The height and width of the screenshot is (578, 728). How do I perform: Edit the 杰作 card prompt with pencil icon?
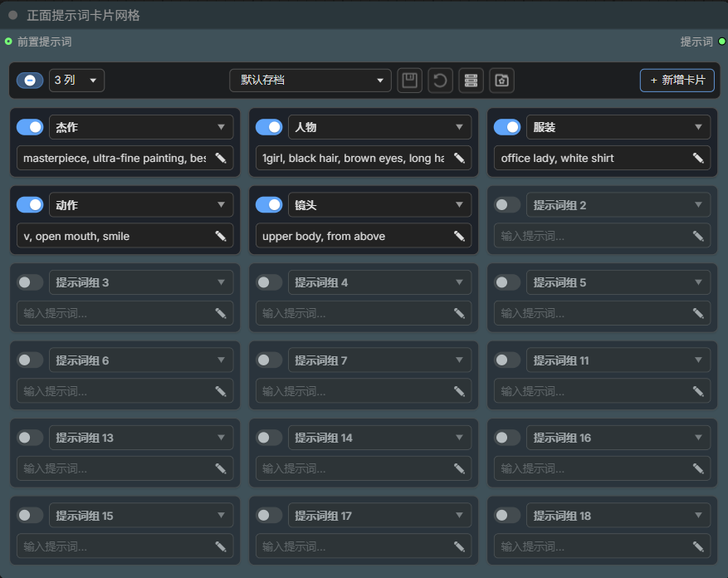point(221,158)
